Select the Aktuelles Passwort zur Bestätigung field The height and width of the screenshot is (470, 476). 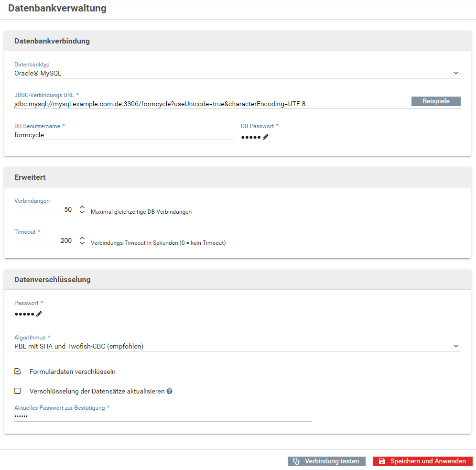click(x=163, y=416)
